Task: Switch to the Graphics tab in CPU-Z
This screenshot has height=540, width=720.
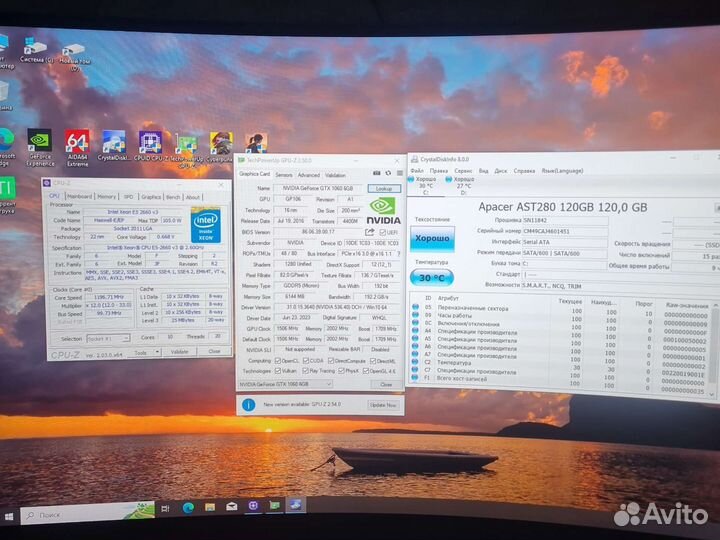Action: pyautogui.click(x=151, y=197)
